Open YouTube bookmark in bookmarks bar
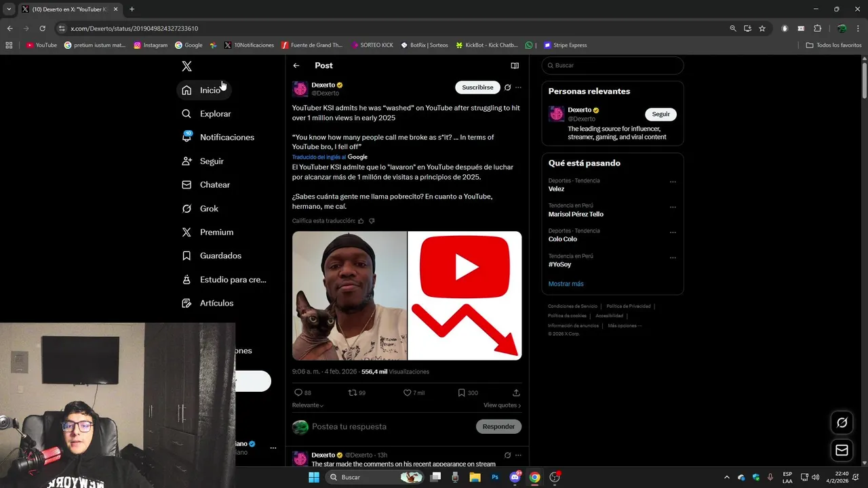 [x=41, y=45]
